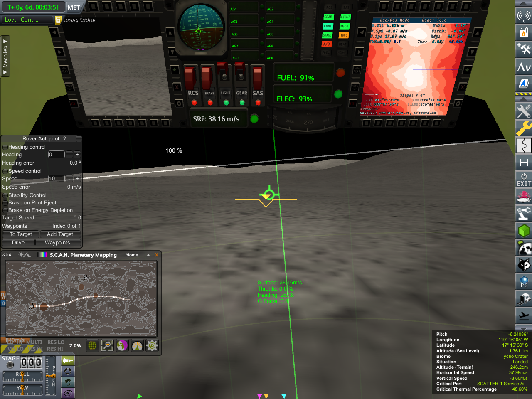532x399 pixels.
Task: Select the staging mode rocket icon
Action: click(68, 360)
